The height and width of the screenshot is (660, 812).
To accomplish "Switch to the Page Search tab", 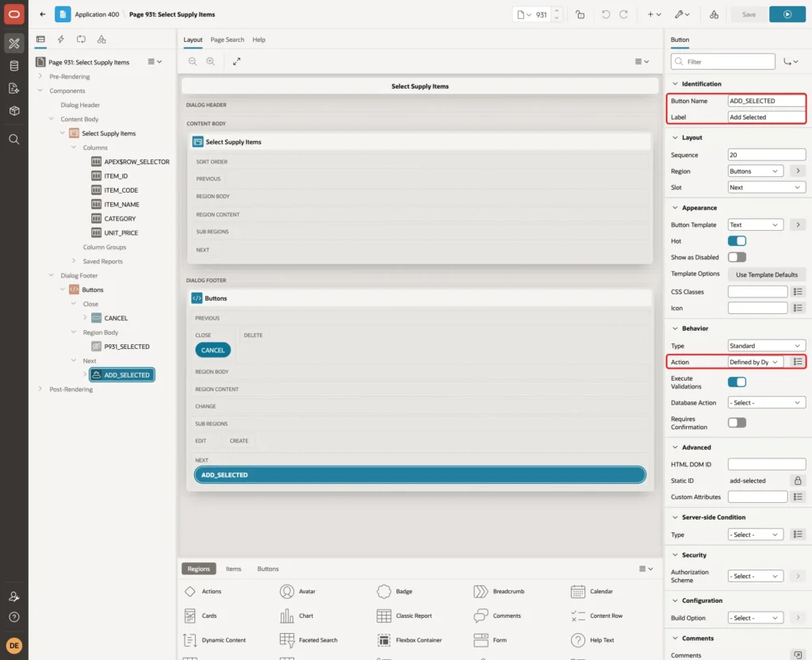I will point(228,40).
